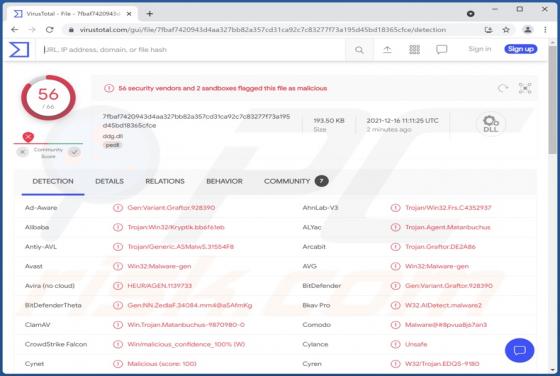This screenshot has height=376, width=560.
Task: Open Chrome three-dot menu
Action: [545, 30]
